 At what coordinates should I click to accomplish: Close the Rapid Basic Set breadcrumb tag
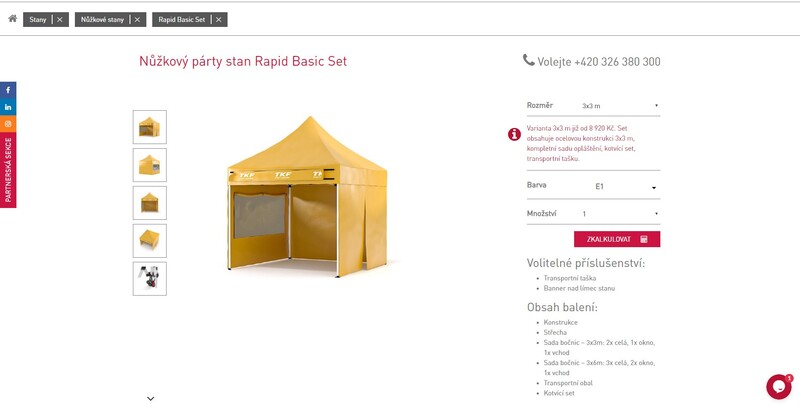tap(218, 20)
